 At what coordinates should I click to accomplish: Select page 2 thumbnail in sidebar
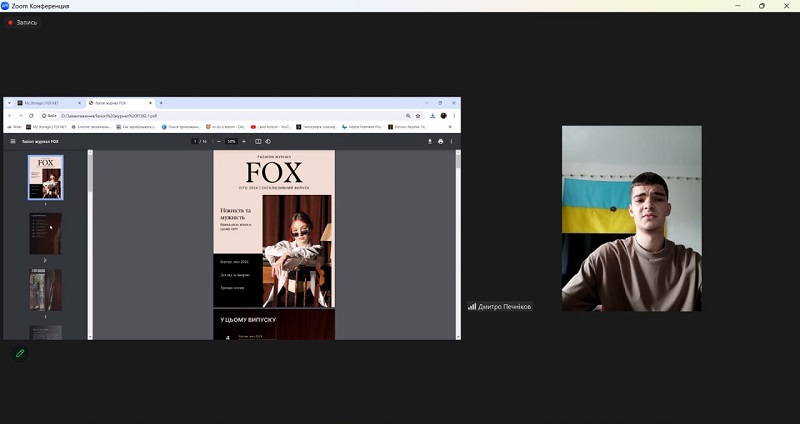click(45, 234)
